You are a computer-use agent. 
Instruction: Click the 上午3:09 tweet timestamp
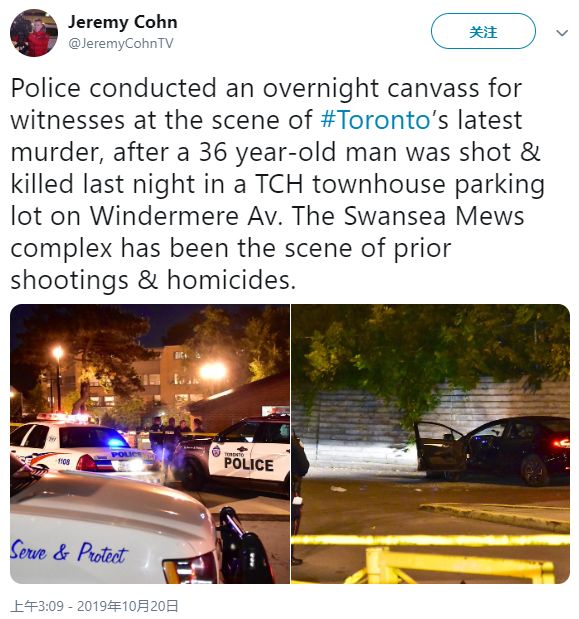click(37, 606)
